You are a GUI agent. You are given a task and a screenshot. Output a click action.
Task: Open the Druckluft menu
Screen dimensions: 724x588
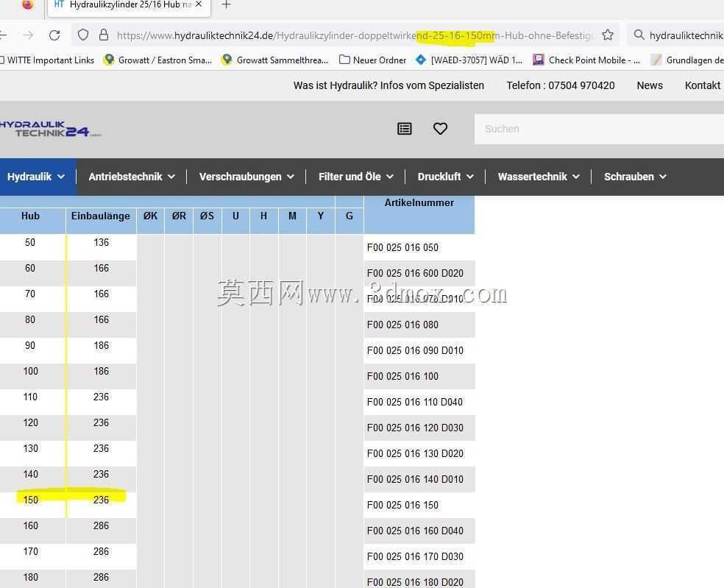[x=446, y=177]
